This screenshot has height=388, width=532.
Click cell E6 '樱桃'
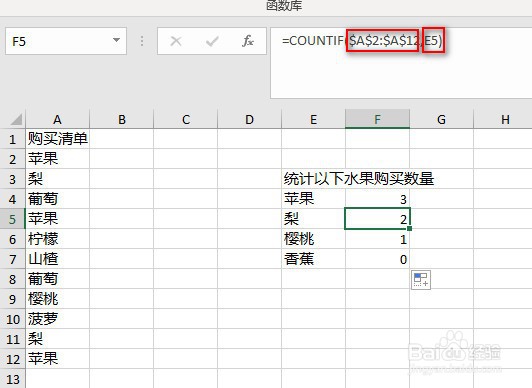coord(314,239)
